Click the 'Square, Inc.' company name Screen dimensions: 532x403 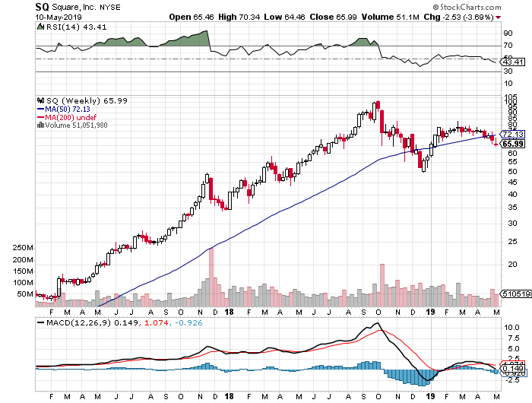point(74,7)
